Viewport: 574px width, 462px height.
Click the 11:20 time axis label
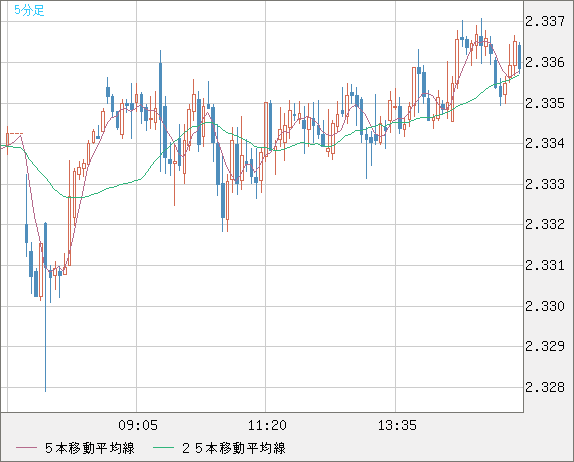[x=267, y=425]
